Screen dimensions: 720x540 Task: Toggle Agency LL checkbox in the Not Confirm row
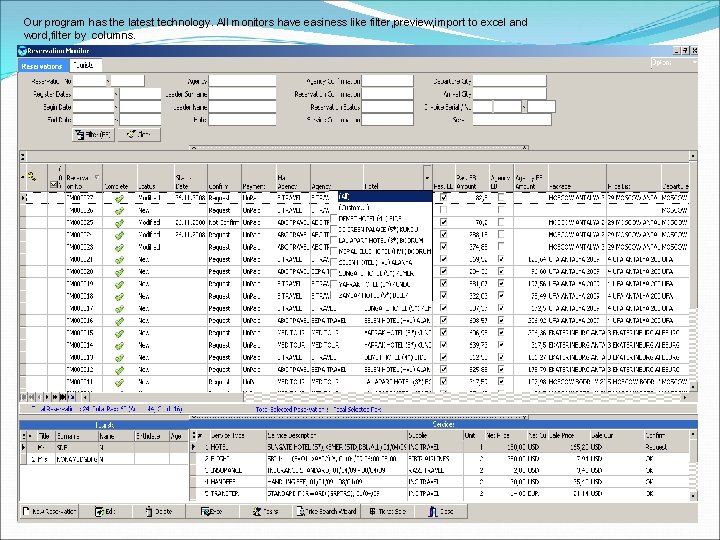501,222
